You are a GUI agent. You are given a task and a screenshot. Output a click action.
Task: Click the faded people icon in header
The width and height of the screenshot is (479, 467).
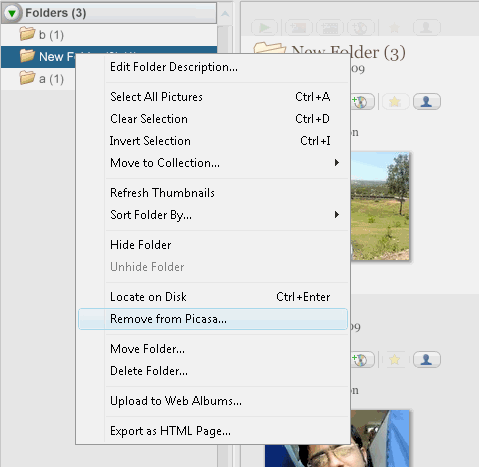point(427,28)
